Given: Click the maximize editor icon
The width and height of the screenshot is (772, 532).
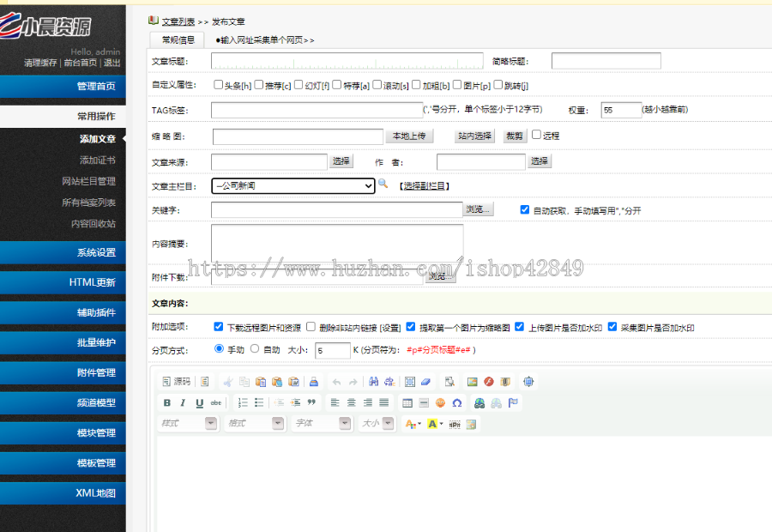Looking at the screenshot, I should point(528,382).
